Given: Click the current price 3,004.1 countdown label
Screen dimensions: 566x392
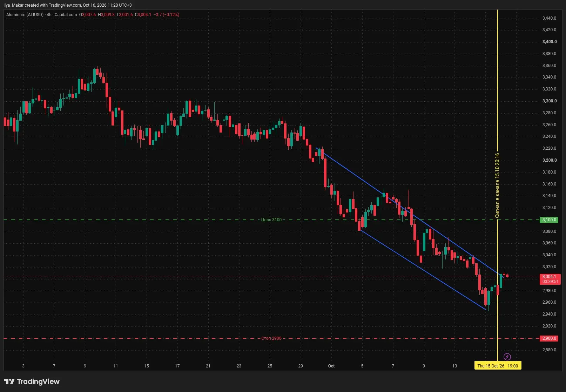Looking at the screenshot, I should pos(550,279).
